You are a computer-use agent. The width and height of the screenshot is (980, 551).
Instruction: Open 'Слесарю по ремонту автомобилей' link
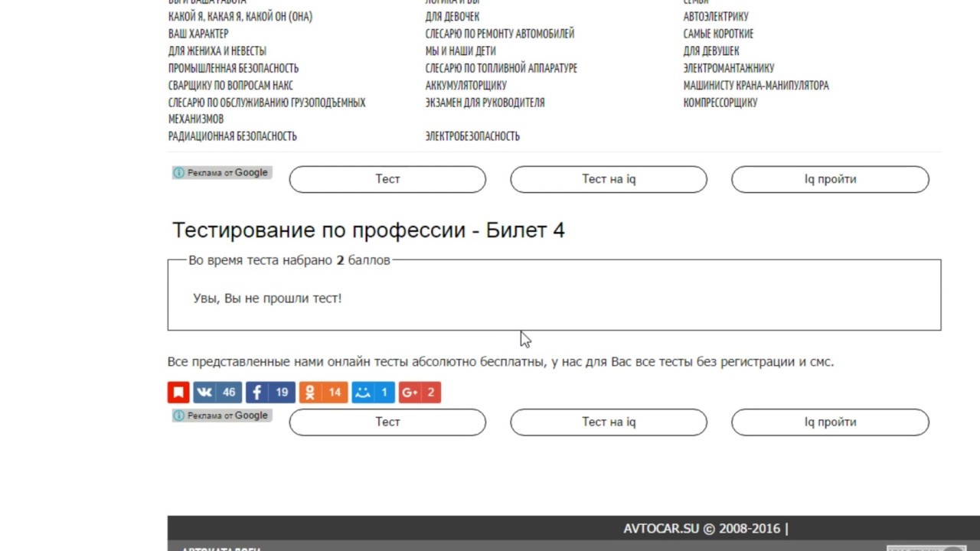(x=500, y=34)
